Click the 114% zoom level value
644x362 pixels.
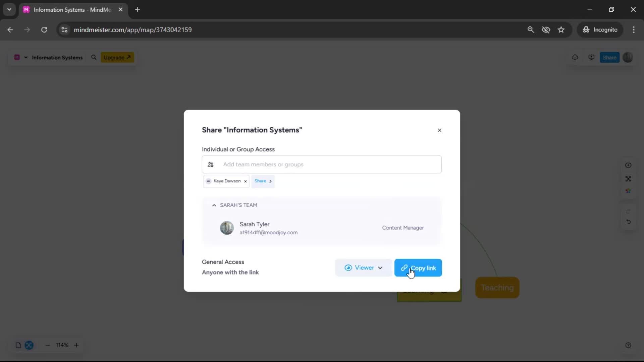click(62, 345)
